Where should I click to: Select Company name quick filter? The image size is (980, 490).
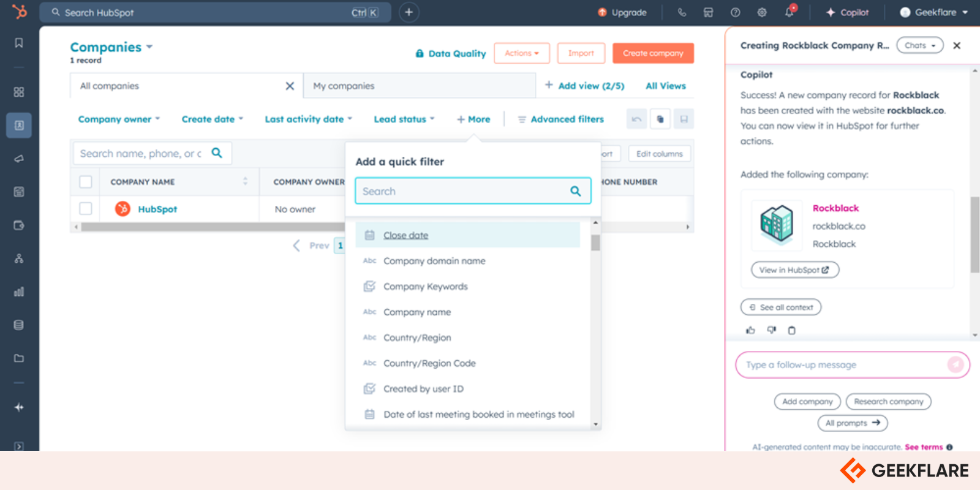468,312
